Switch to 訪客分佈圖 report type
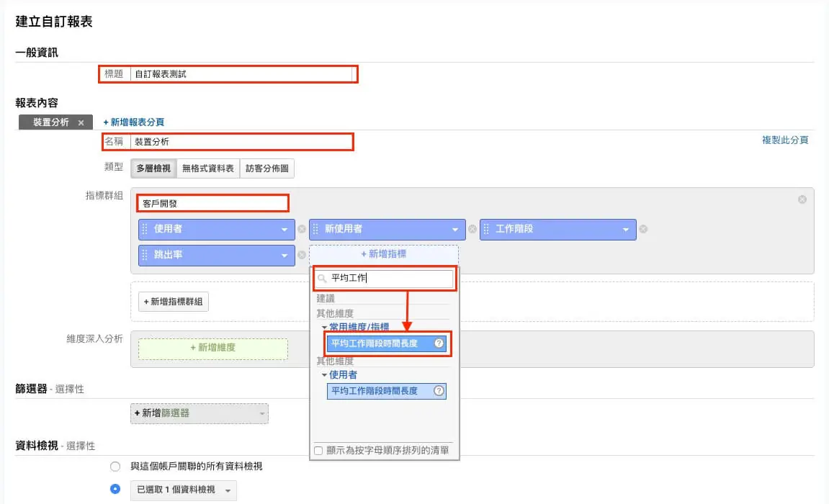829x504 pixels. tap(267, 168)
